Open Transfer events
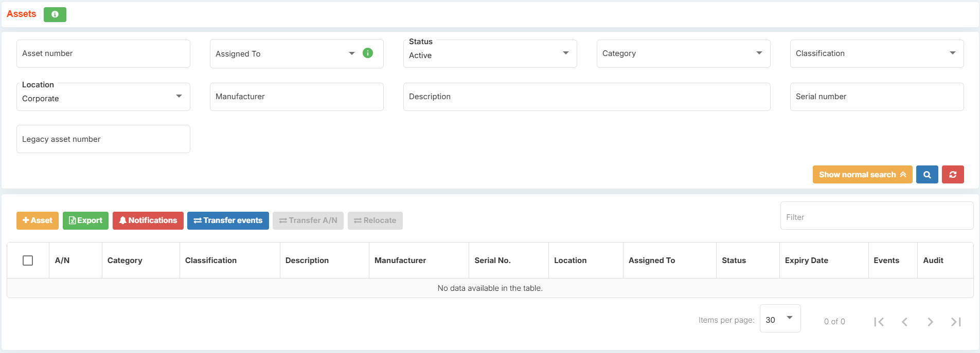The image size is (980, 353). click(x=228, y=220)
